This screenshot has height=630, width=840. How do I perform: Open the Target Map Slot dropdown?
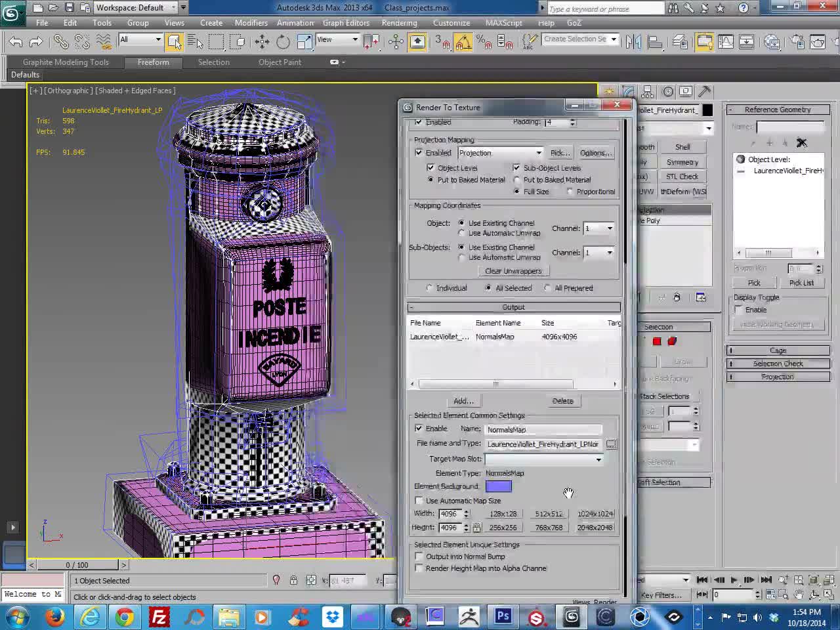click(598, 459)
